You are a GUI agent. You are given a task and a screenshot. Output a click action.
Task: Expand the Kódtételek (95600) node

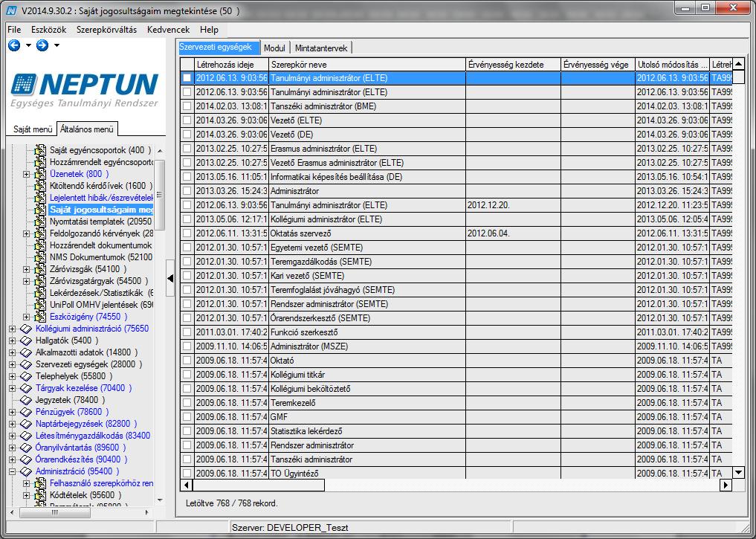pyautogui.click(x=27, y=495)
